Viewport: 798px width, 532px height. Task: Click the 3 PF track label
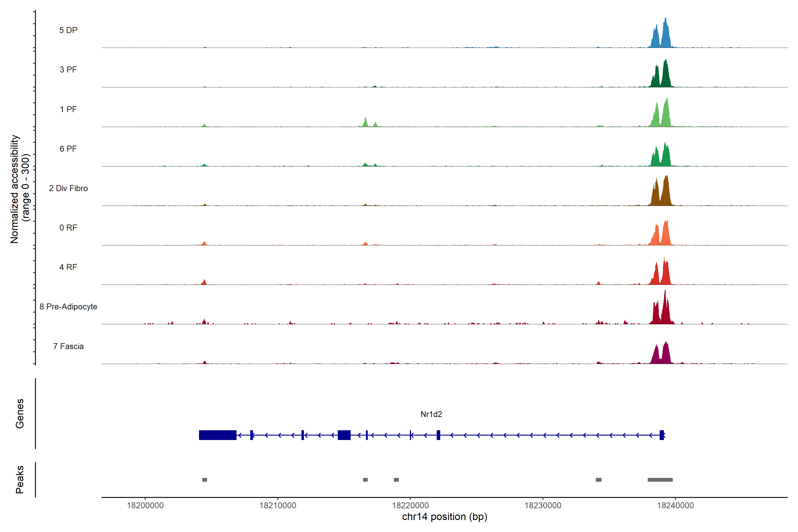pyautogui.click(x=68, y=70)
